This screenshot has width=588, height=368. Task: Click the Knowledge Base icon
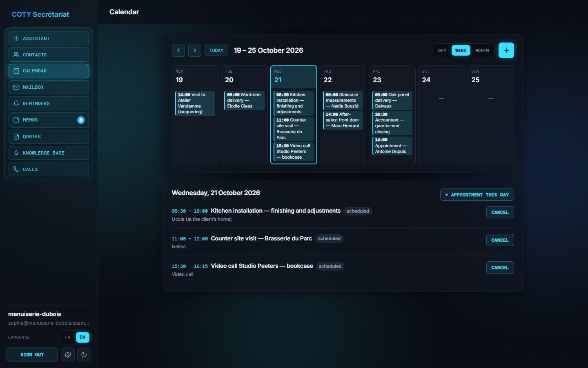[x=16, y=153]
